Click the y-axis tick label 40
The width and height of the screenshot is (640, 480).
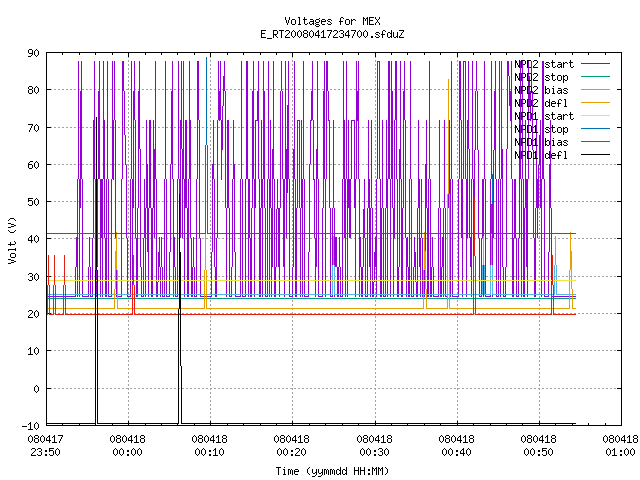click(x=33, y=239)
